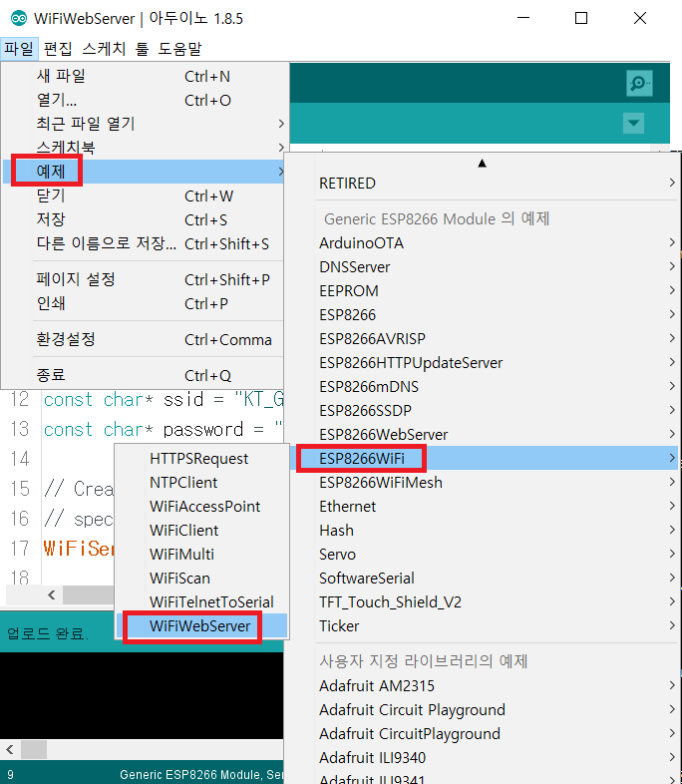Open 페이지 설정 entry
The width and height of the screenshot is (682, 784).
(145, 279)
